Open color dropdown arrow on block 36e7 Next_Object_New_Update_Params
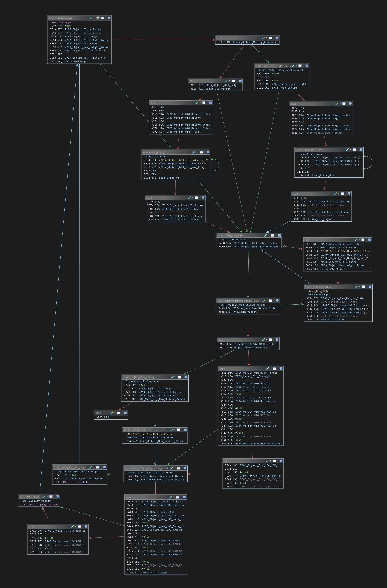This screenshot has height=588, width=387. tap(175, 468)
